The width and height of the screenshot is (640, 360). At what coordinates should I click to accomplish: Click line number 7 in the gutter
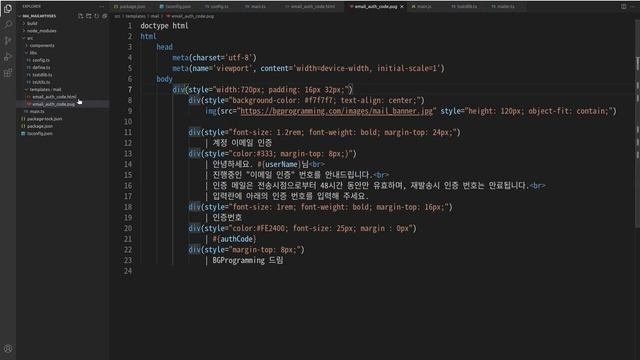point(130,89)
